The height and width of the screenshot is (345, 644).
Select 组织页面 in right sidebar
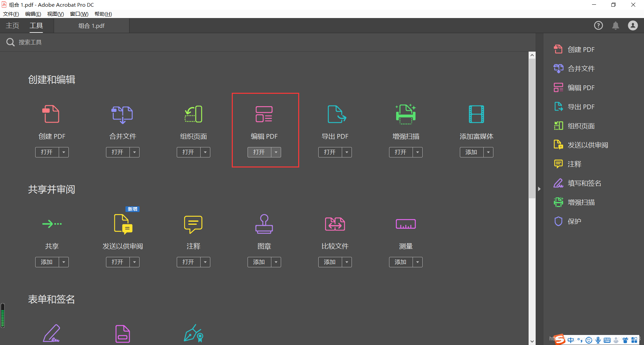574,126
